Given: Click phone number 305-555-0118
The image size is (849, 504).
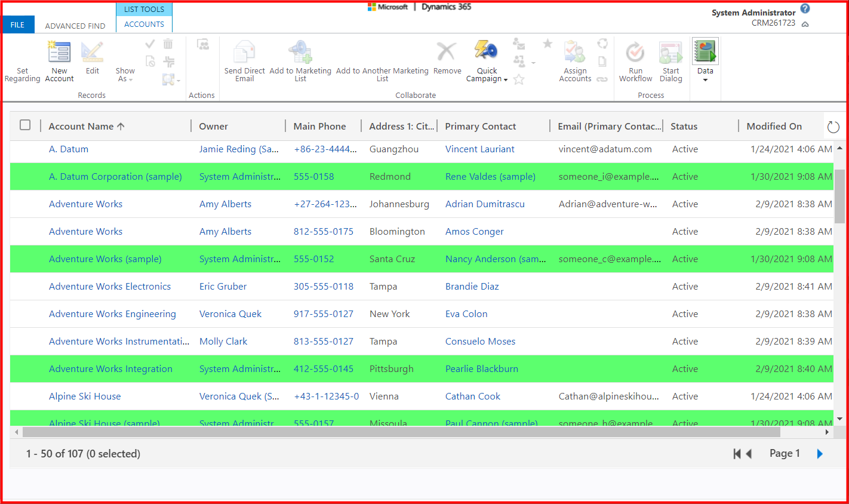Looking at the screenshot, I should tap(323, 287).
